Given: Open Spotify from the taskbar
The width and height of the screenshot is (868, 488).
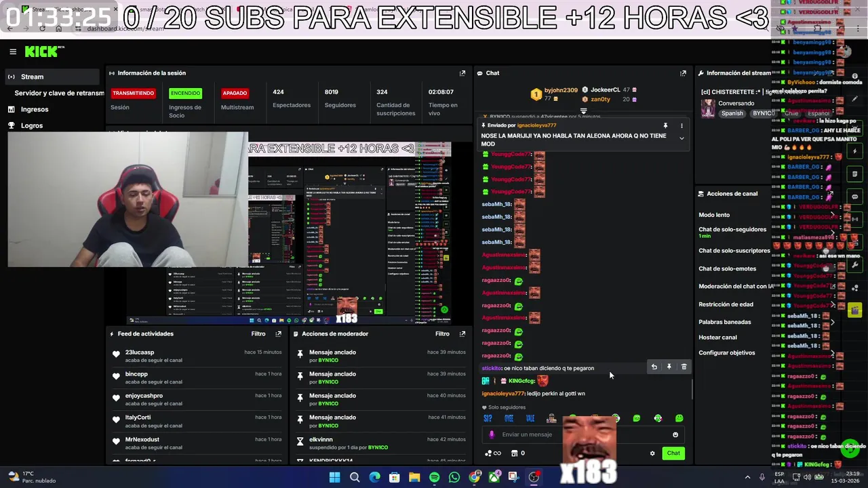Looking at the screenshot, I should pyautogui.click(x=434, y=477).
